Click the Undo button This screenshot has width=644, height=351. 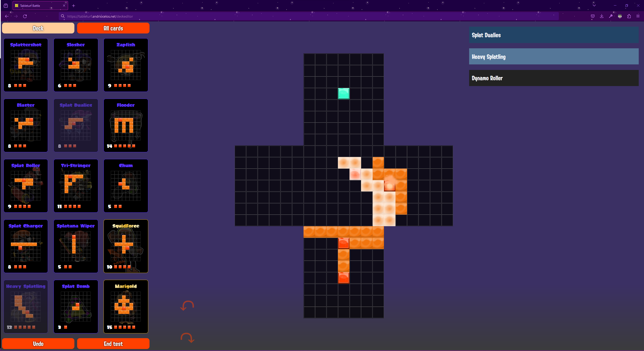(38, 344)
